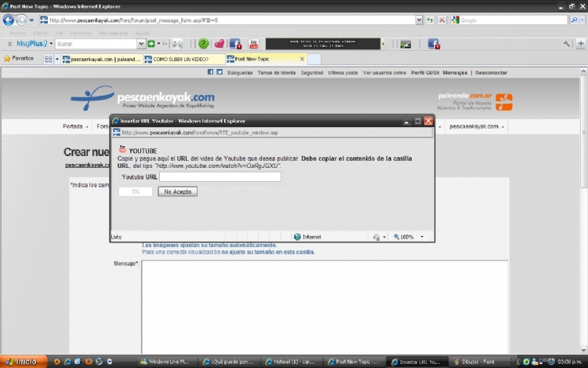Open Perfil GUSH link

click(425, 73)
